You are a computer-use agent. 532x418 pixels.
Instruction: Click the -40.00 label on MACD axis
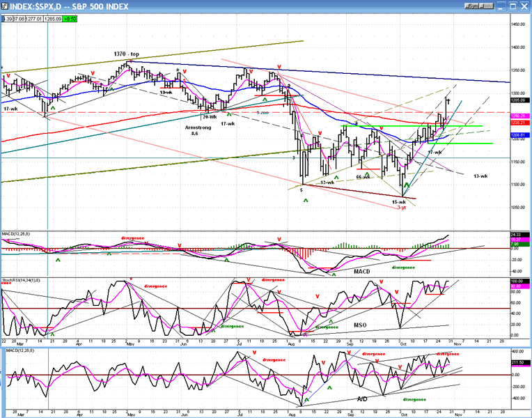tap(517, 271)
